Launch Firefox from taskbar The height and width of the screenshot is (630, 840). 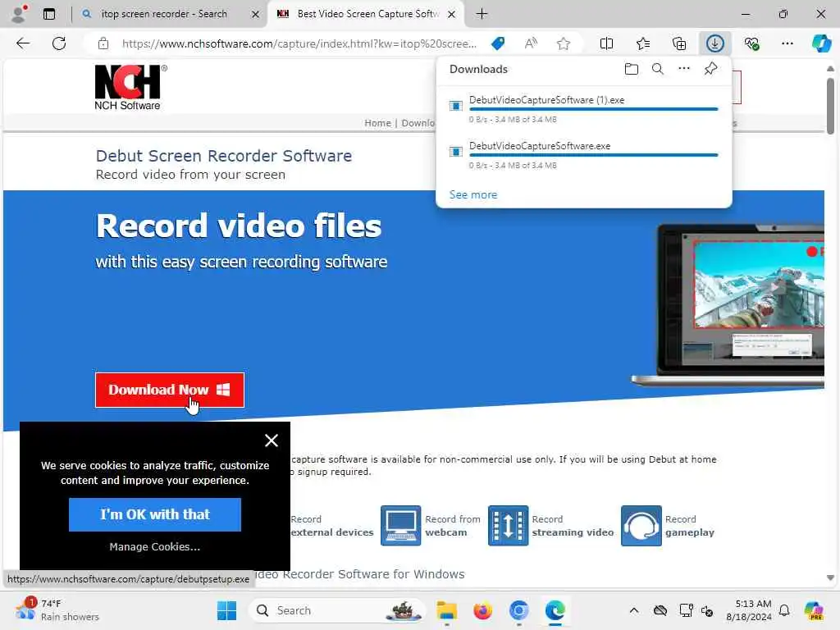[x=482, y=610]
